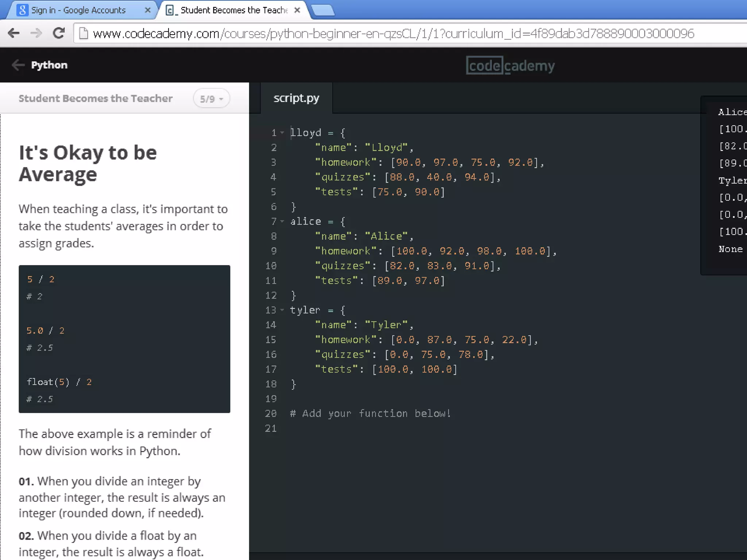Click the Codecademy logo
Viewport: 747px width, 560px height.
point(510,66)
